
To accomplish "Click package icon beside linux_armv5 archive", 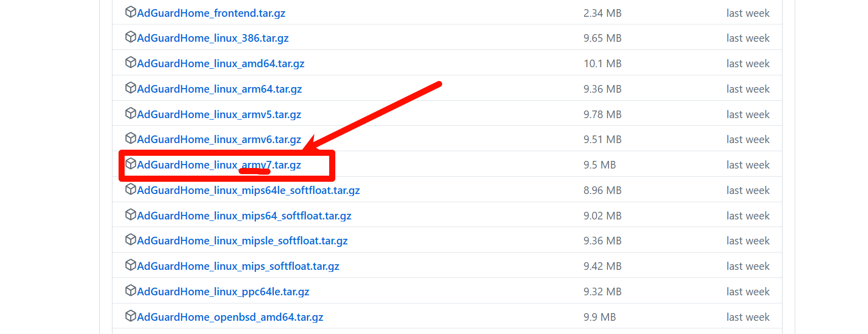I will [x=131, y=113].
